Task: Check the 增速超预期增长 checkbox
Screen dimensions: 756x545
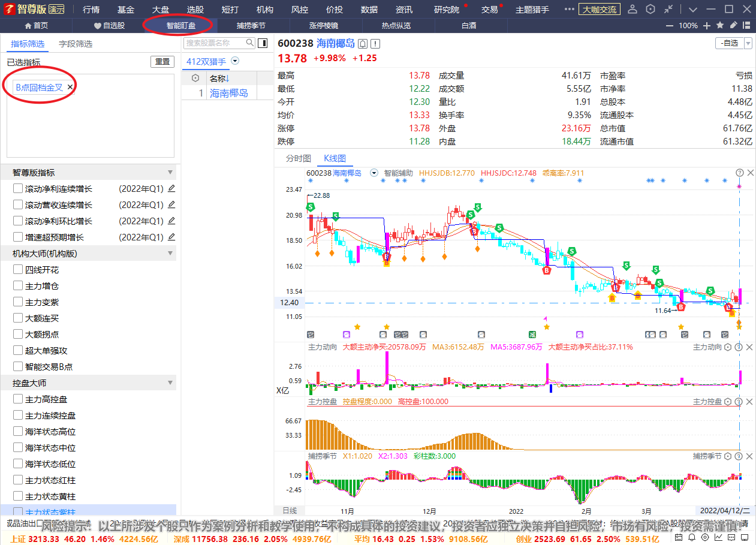Action: [x=18, y=237]
